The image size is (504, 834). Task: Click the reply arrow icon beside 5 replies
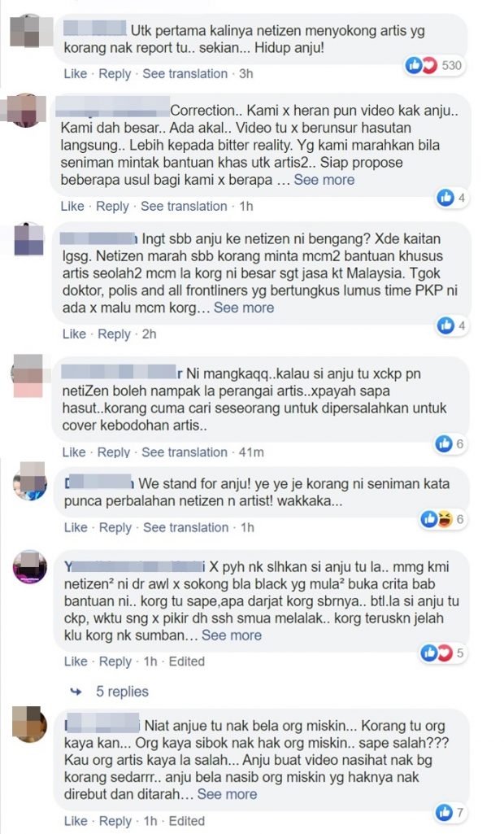[x=76, y=692]
